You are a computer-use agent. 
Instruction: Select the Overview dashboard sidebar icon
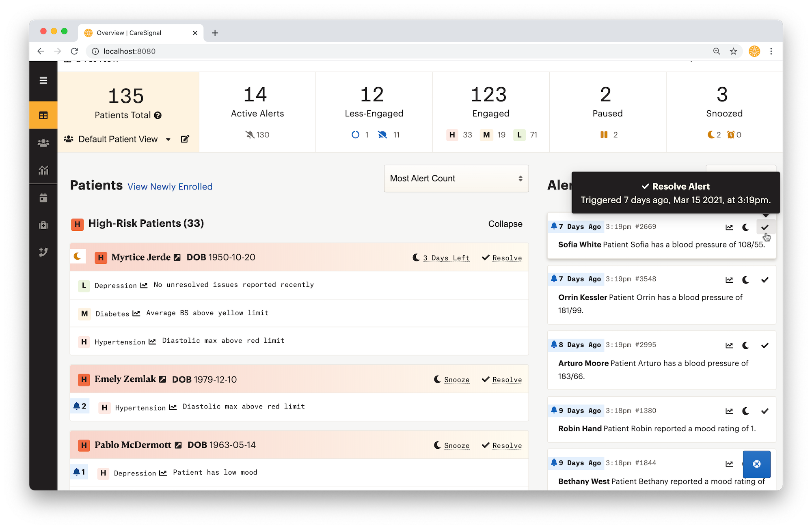click(43, 116)
